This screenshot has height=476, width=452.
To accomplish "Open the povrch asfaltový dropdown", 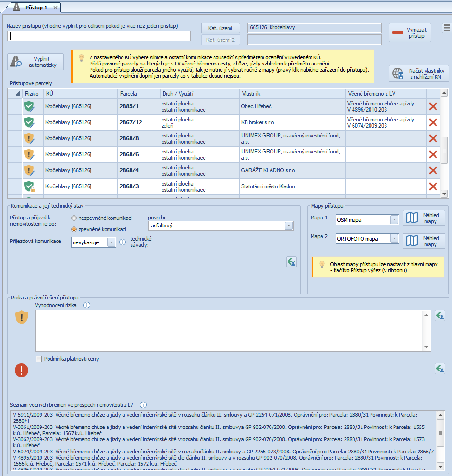I will coord(288,226).
